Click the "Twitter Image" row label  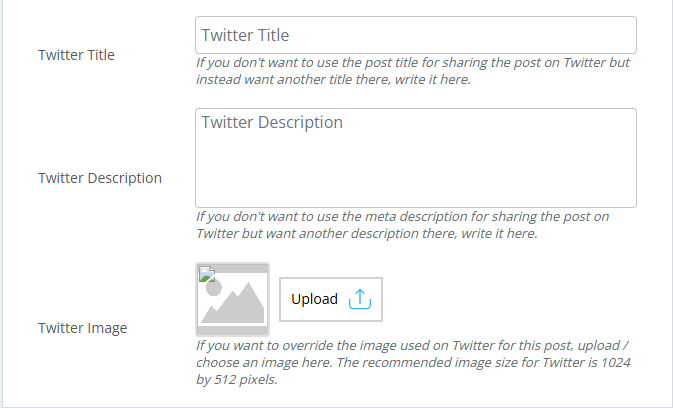click(82, 327)
